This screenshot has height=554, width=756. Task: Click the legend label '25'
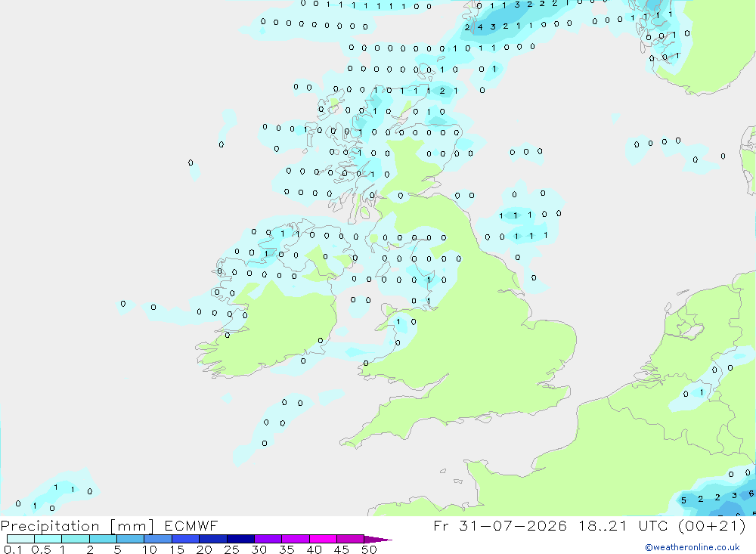click(x=231, y=549)
